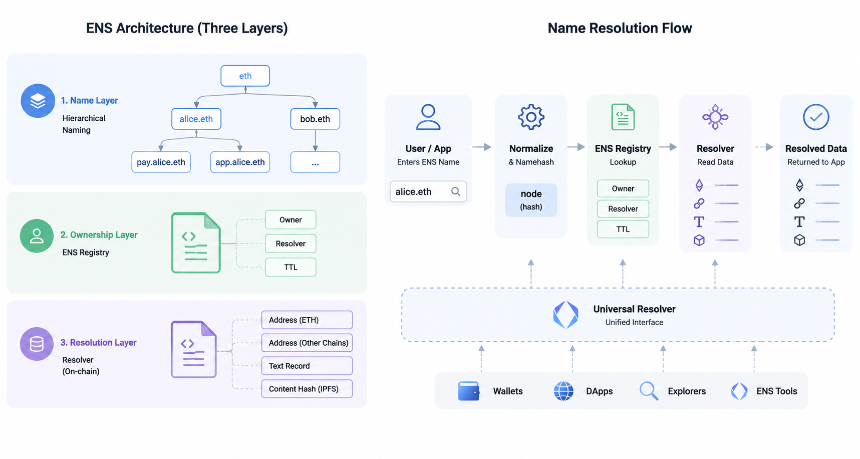Click the Resolved Data checkmark icon
The height and width of the screenshot is (459, 860).
click(816, 117)
